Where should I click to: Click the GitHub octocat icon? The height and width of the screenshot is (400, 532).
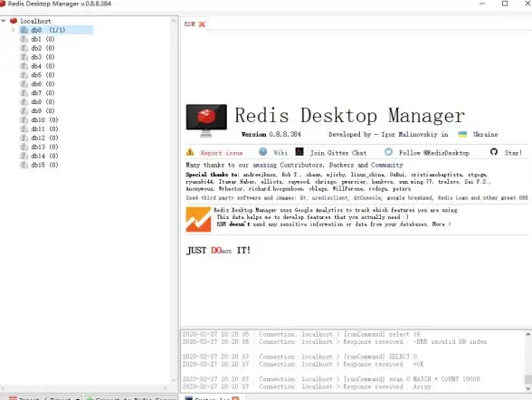(494, 152)
